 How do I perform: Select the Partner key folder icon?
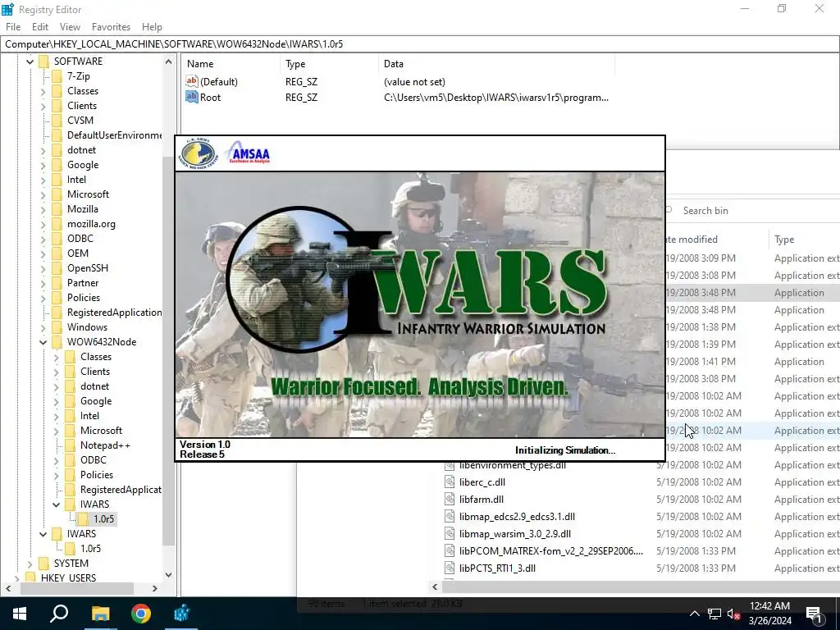(x=57, y=283)
